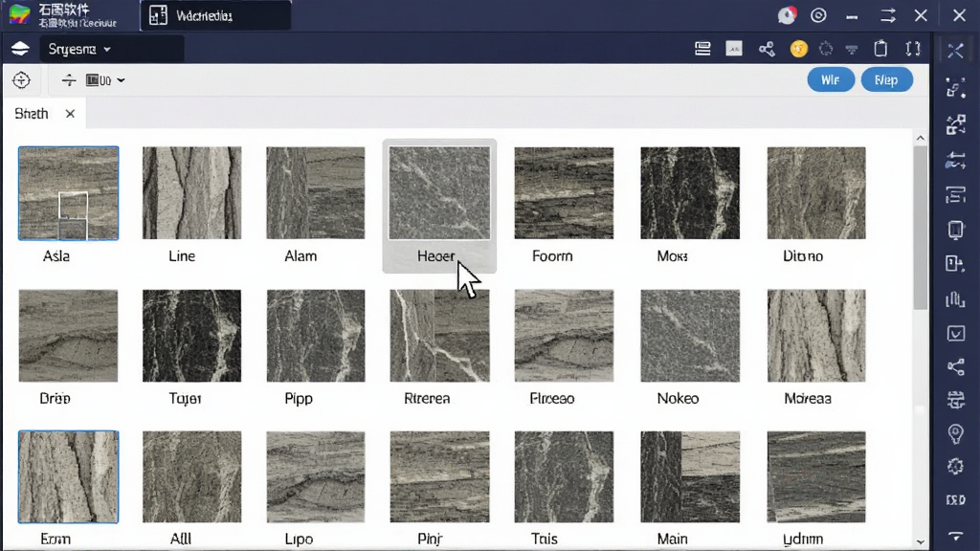The image size is (980, 551).
Task: Select the Pipp texture thumbnail
Action: click(316, 336)
